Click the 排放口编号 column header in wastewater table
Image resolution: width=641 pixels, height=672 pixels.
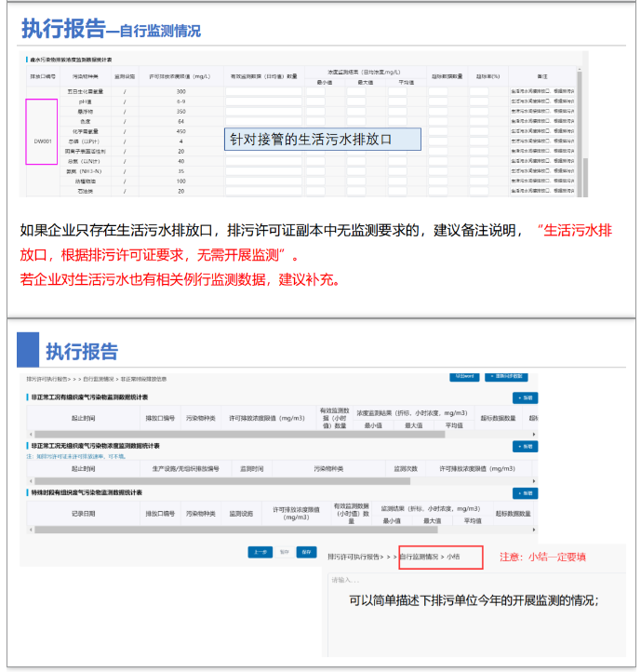pyautogui.click(x=43, y=75)
